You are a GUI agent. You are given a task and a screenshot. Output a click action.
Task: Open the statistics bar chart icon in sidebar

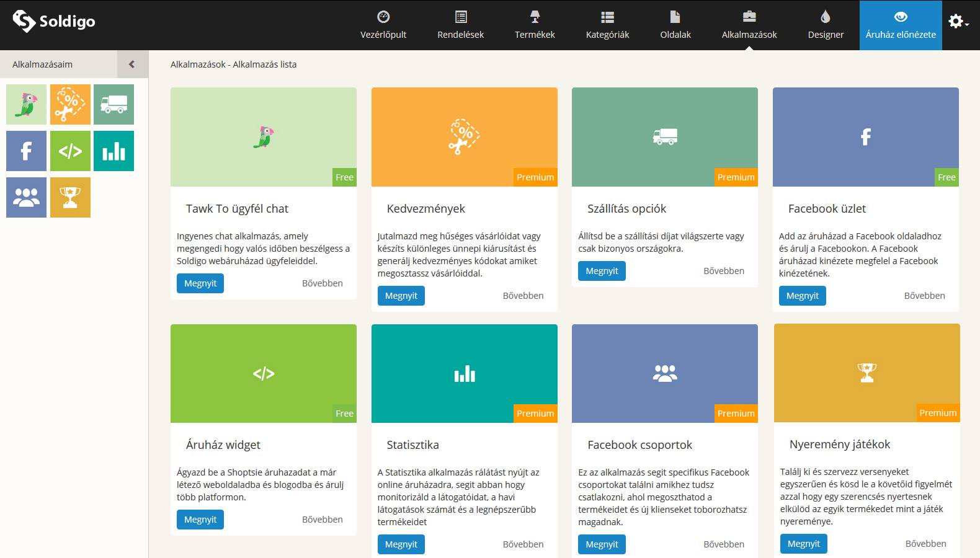tap(114, 151)
